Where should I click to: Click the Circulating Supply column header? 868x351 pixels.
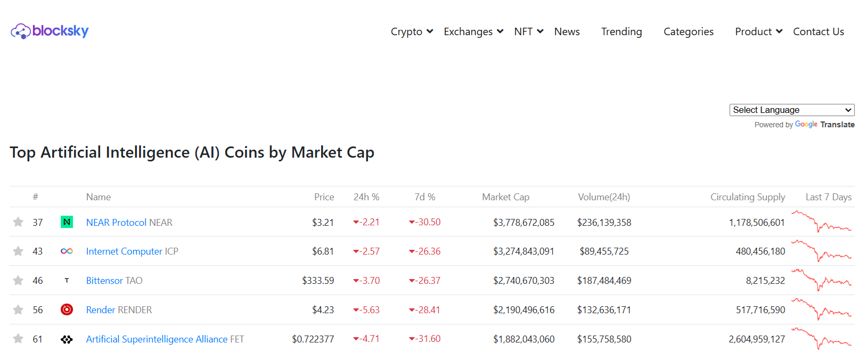coord(748,197)
